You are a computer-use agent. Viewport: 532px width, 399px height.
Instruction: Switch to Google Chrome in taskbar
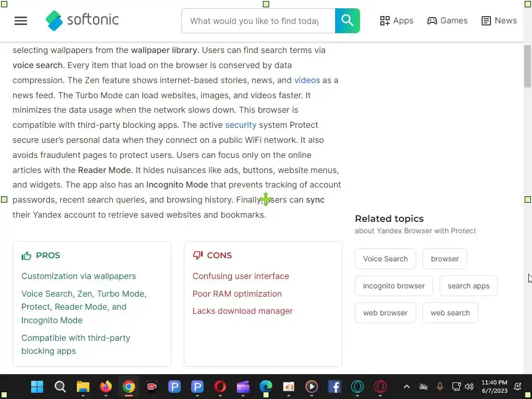[x=129, y=387]
